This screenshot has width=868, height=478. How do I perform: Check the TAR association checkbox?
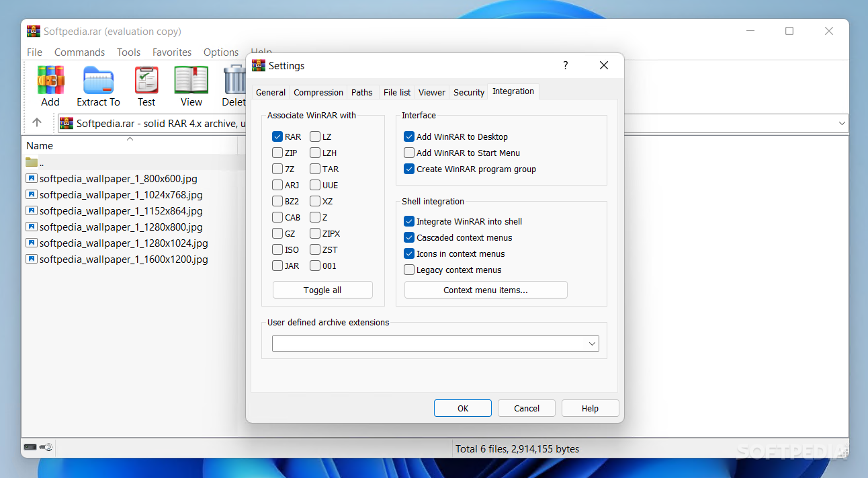(x=315, y=169)
